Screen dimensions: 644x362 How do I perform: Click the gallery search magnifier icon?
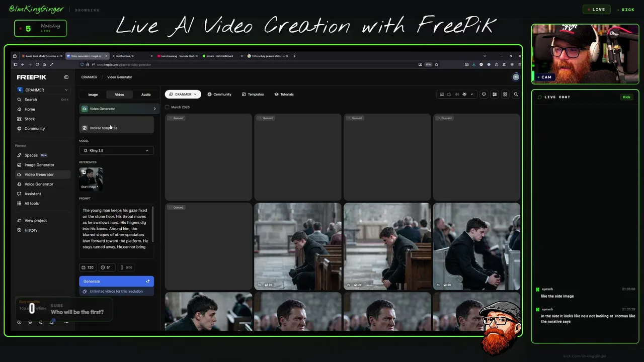(516, 94)
